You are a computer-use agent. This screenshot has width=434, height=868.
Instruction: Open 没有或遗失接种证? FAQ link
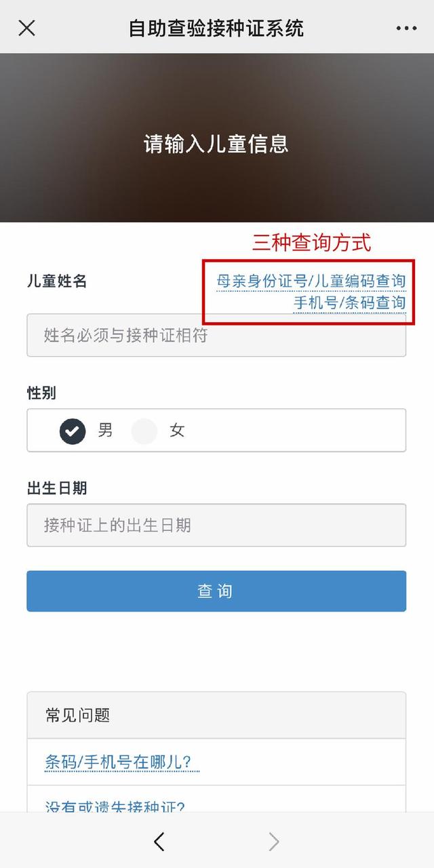click(115, 806)
